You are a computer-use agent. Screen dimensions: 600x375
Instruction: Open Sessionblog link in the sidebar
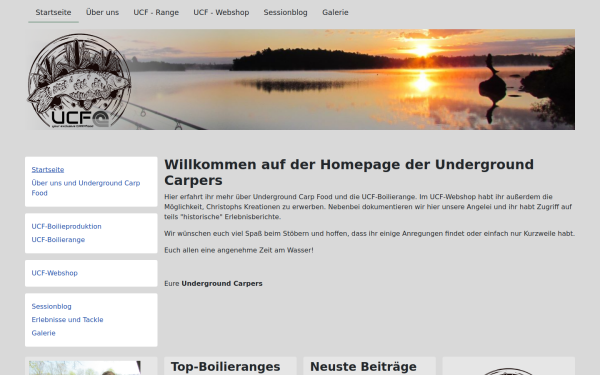[52, 307]
